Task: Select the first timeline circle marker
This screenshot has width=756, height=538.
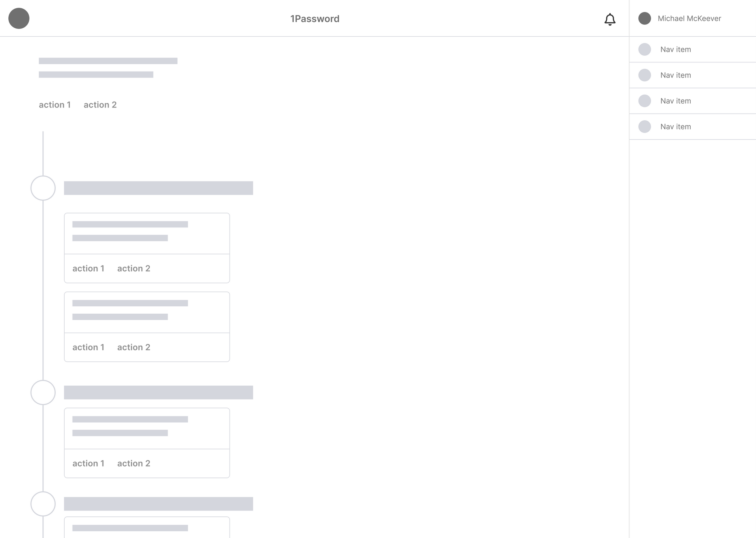Action: (x=43, y=188)
